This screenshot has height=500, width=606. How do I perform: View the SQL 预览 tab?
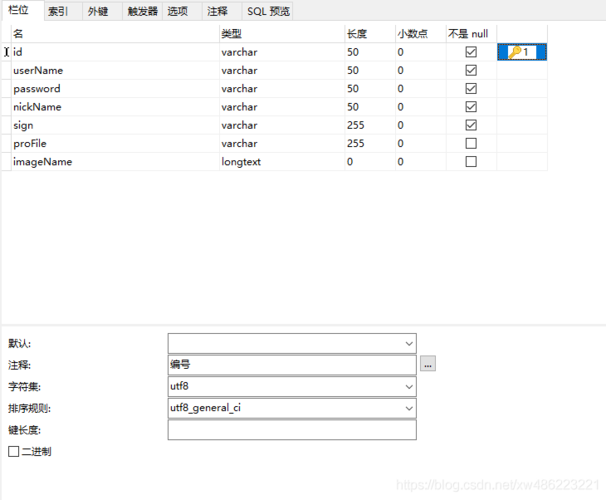pyautogui.click(x=268, y=11)
